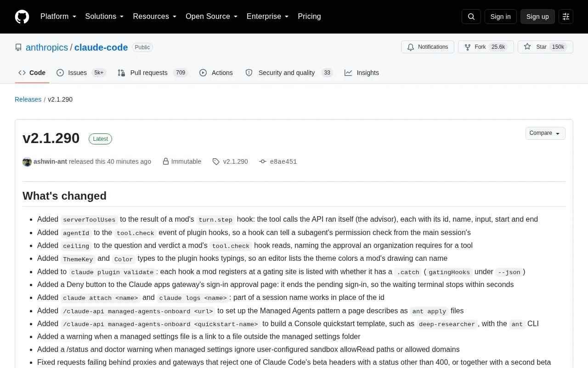This screenshot has height=368, width=588.
Task: Click the Sign up button
Action: pyautogui.click(x=537, y=17)
